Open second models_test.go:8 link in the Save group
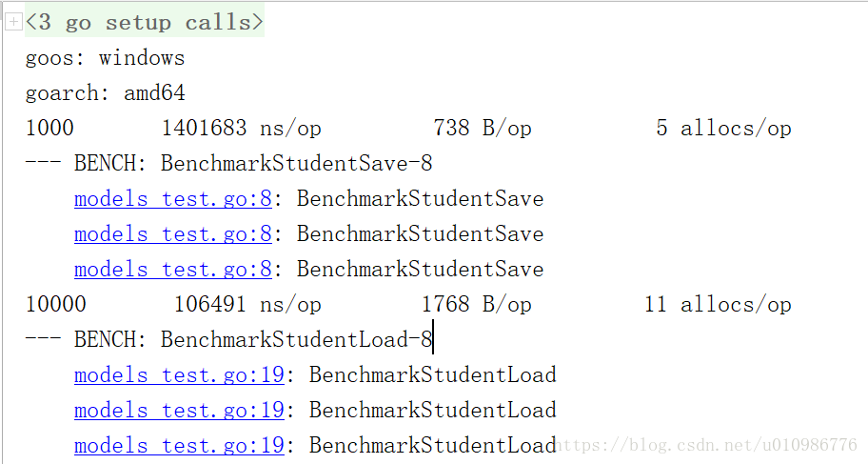The height and width of the screenshot is (464, 868). [172, 233]
